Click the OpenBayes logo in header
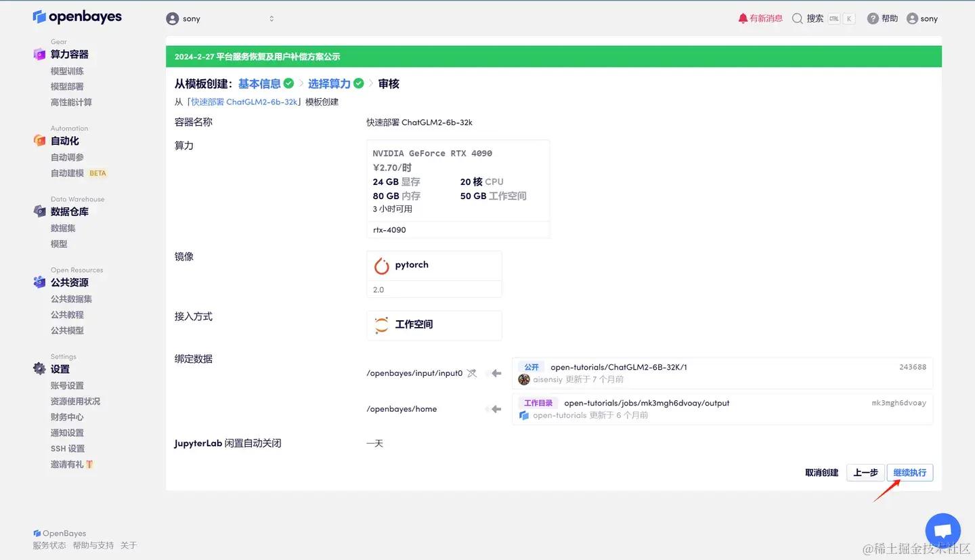 (77, 17)
